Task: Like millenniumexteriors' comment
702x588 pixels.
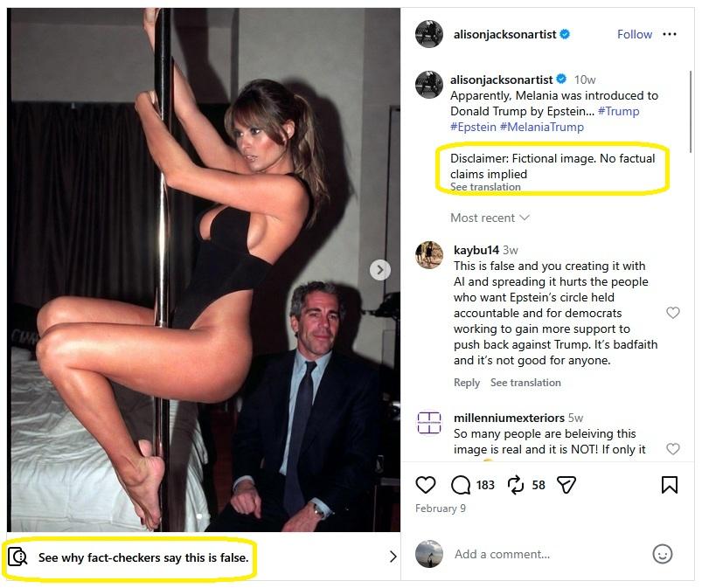Action: 673,449
